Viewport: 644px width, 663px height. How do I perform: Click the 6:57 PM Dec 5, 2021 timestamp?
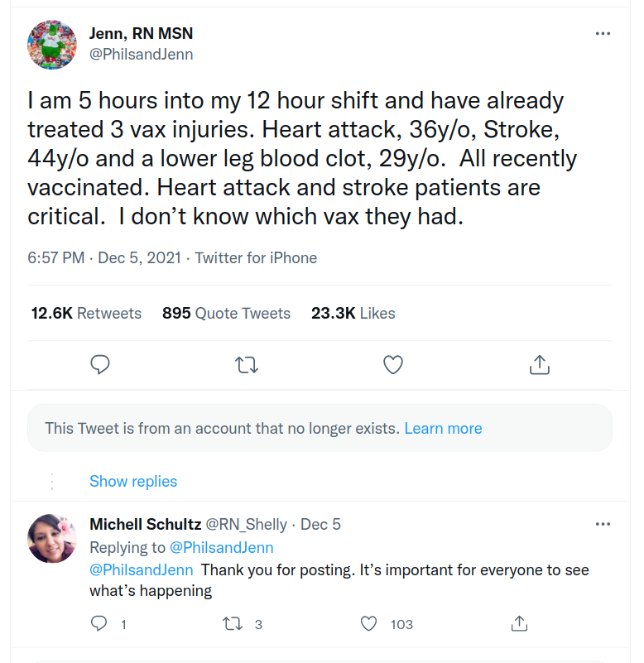(104, 258)
